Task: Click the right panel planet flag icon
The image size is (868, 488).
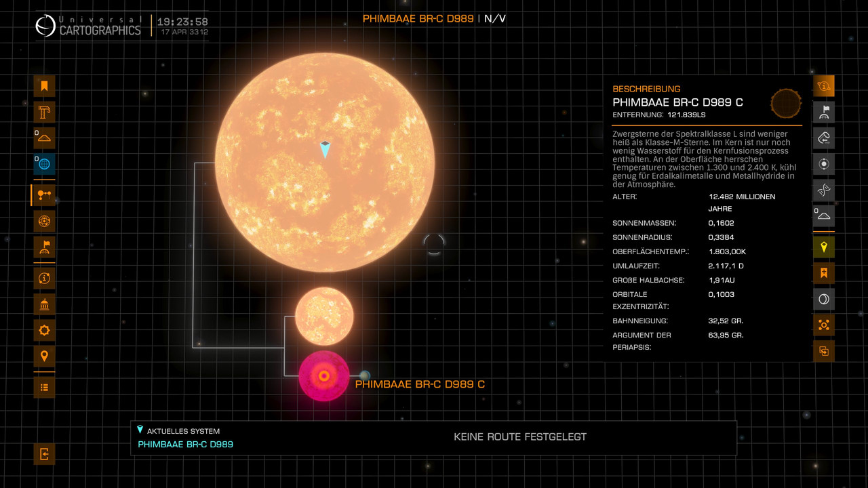Action: tap(824, 112)
